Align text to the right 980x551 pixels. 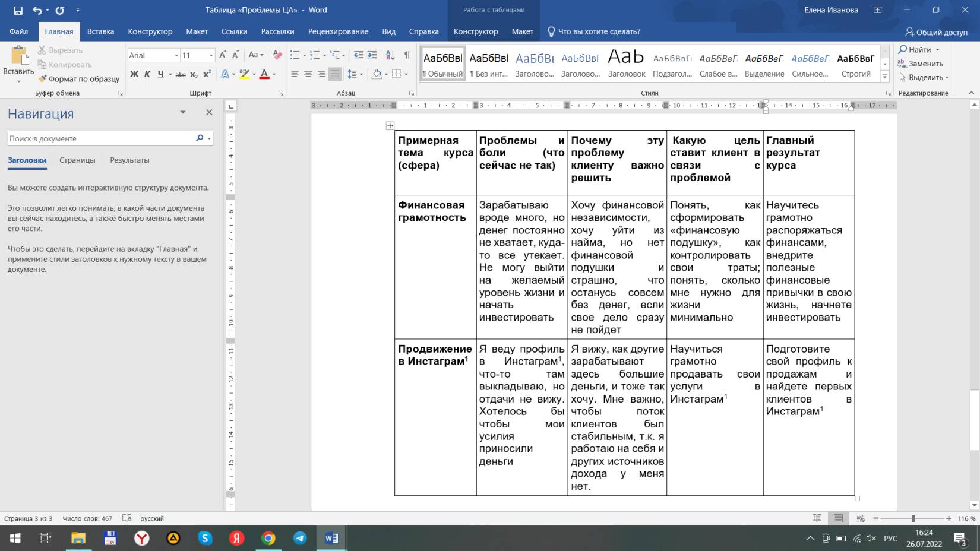(x=321, y=74)
